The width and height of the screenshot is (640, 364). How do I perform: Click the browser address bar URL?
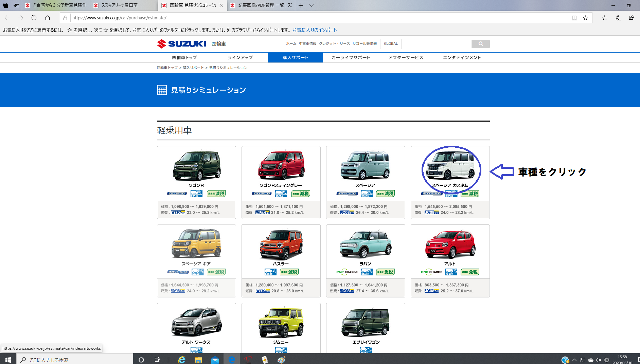pos(119,18)
